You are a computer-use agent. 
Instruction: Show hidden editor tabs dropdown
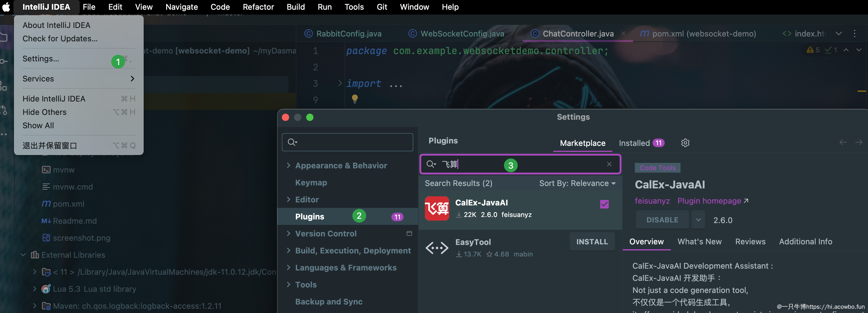tap(839, 33)
